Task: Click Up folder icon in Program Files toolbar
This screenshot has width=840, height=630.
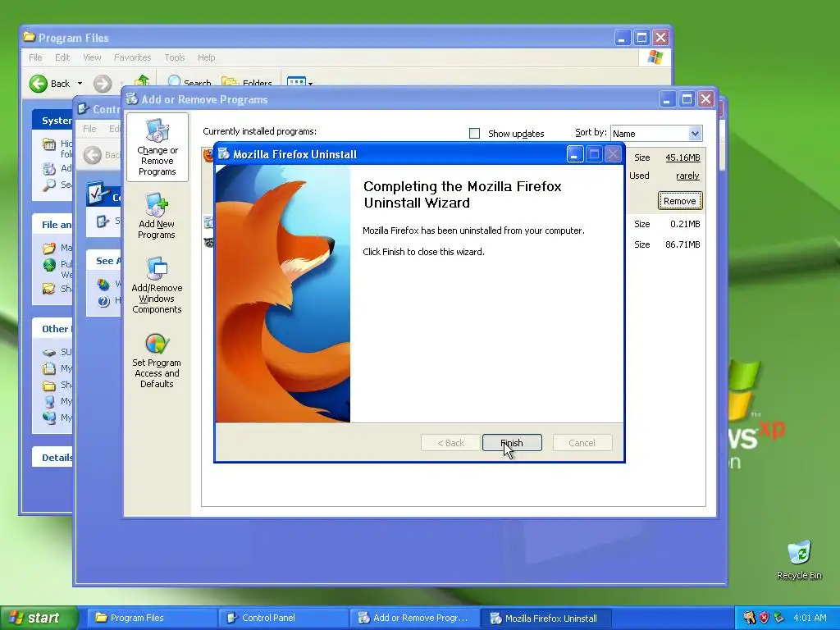Action: [141, 81]
